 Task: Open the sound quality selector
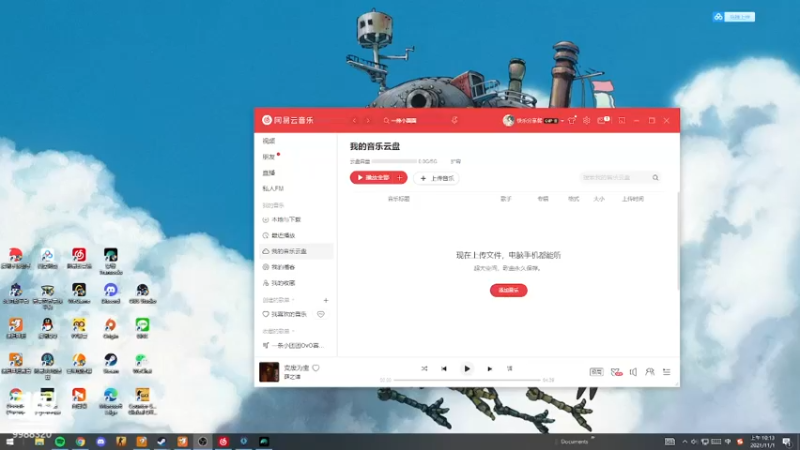(596, 372)
